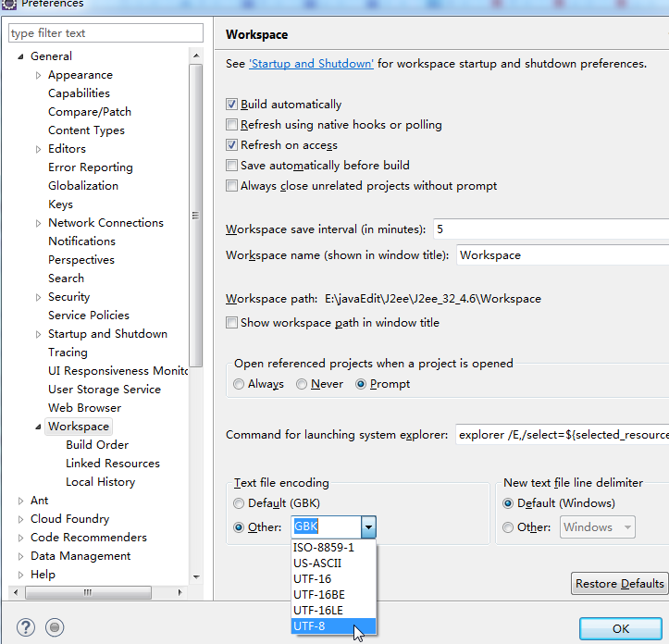The width and height of the screenshot is (669, 644).
Task: Choose US-ASCII from encoding list
Action: click(334, 563)
